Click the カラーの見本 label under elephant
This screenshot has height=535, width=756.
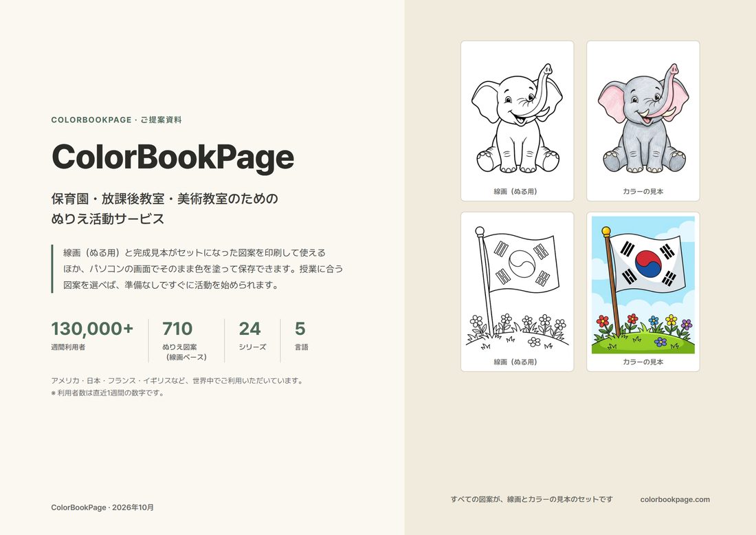click(643, 192)
